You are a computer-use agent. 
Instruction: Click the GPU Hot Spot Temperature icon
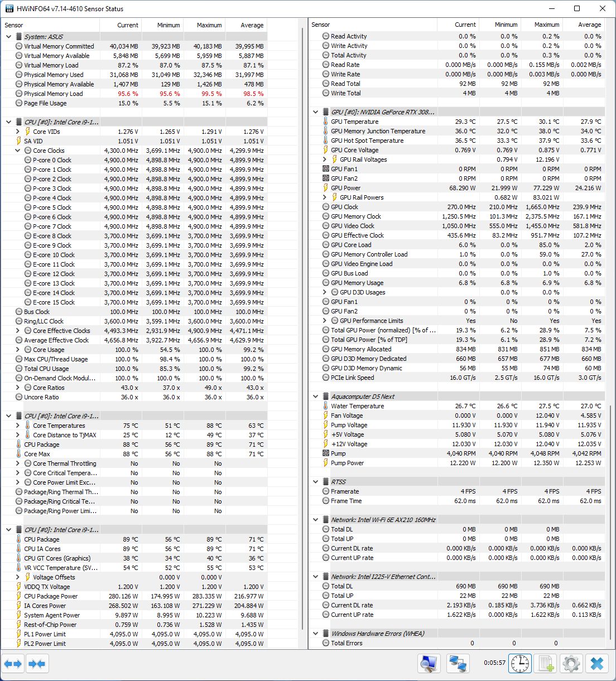click(x=326, y=141)
